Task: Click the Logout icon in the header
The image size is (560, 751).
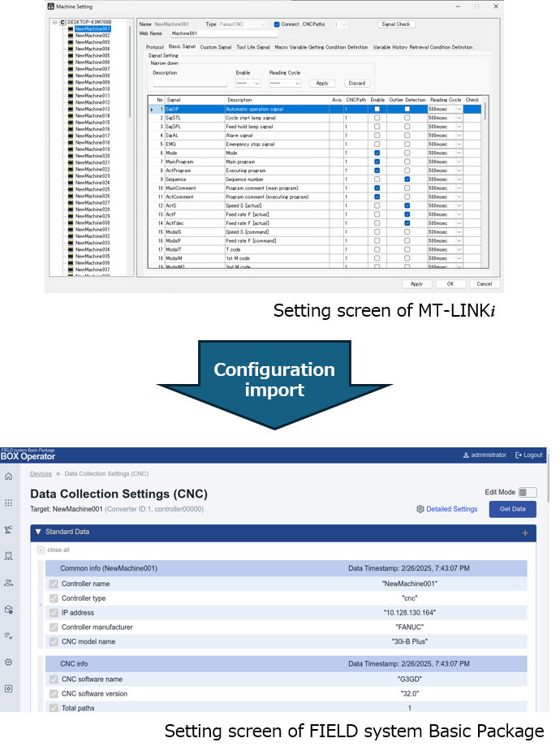Action: coord(519,455)
